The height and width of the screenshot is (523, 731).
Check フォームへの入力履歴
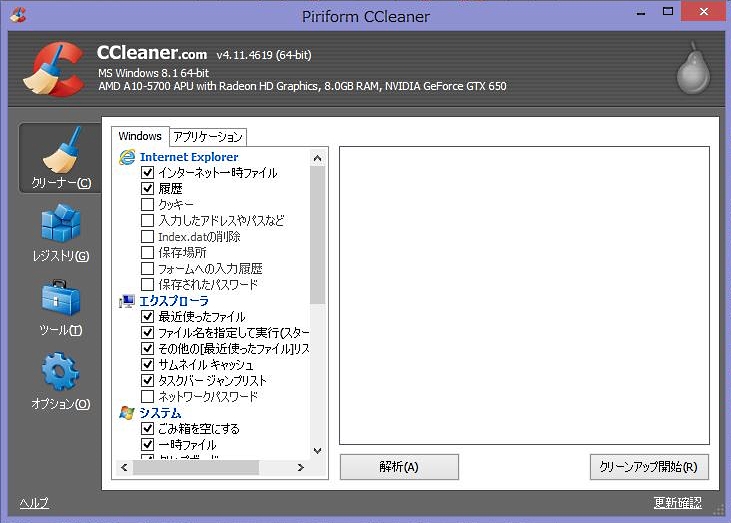tap(147, 268)
